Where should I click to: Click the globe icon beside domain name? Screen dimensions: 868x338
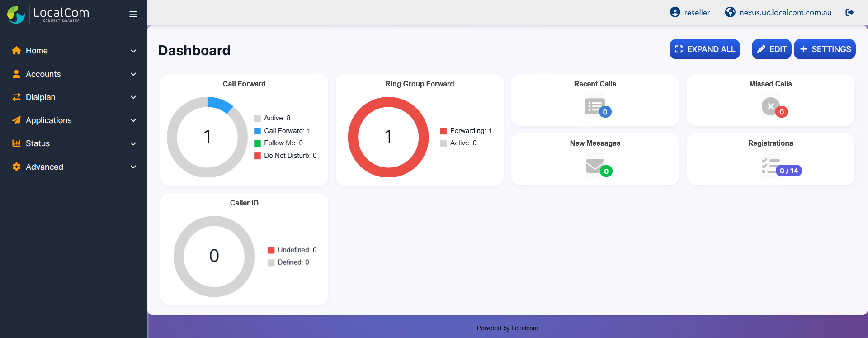730,12
